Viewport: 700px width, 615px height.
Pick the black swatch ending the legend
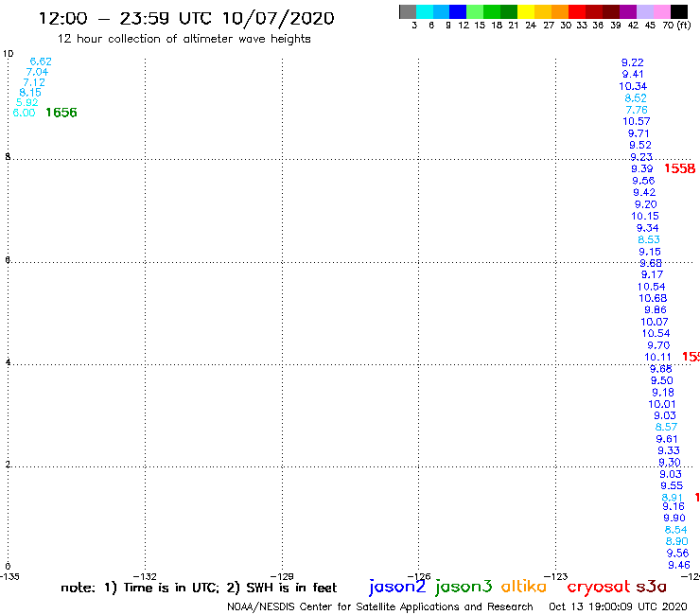tap(679, 11)
